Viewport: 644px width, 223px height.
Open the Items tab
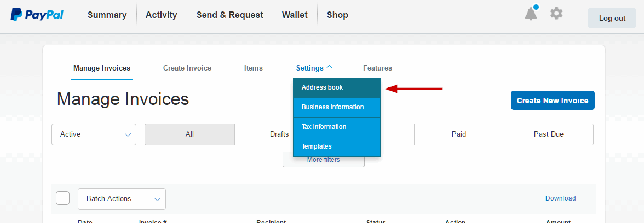(x=254, y=68)
